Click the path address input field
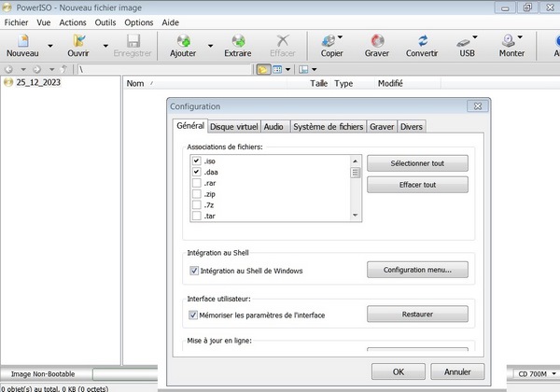Viewport: 560px width, 392px height. pos(164,69)
